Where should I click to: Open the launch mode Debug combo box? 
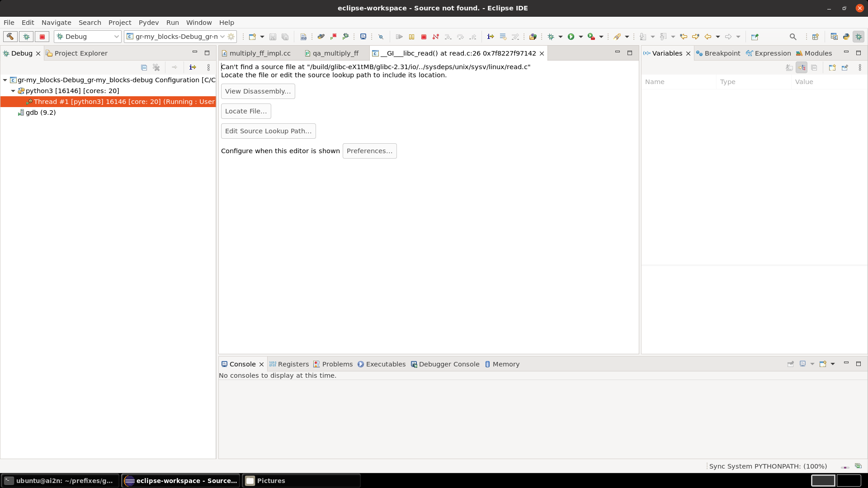87,37
